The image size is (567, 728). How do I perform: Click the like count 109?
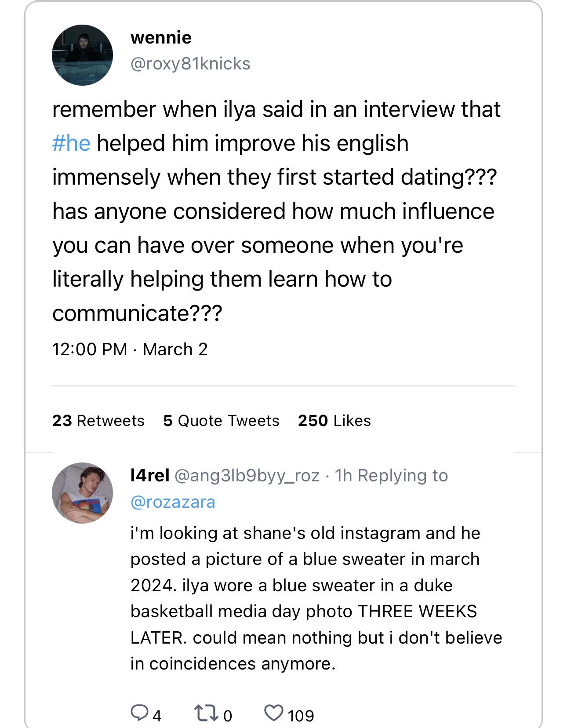tap(301, 716)
